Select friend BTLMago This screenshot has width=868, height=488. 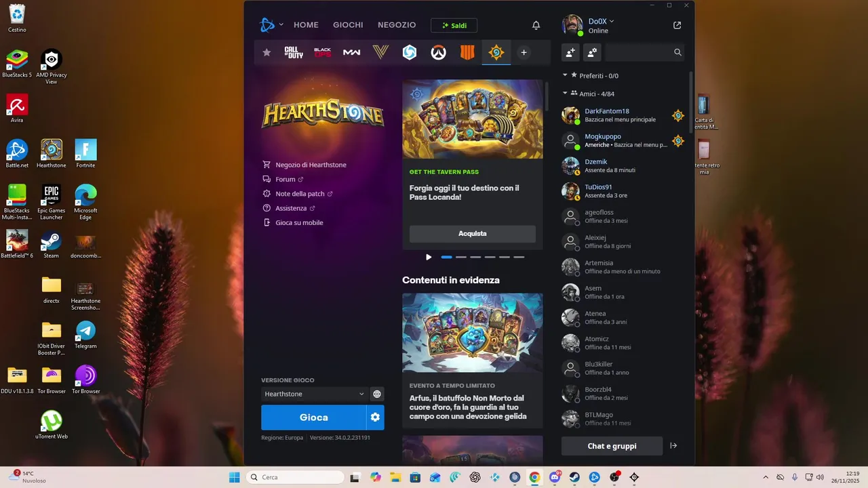click(624, 419)
